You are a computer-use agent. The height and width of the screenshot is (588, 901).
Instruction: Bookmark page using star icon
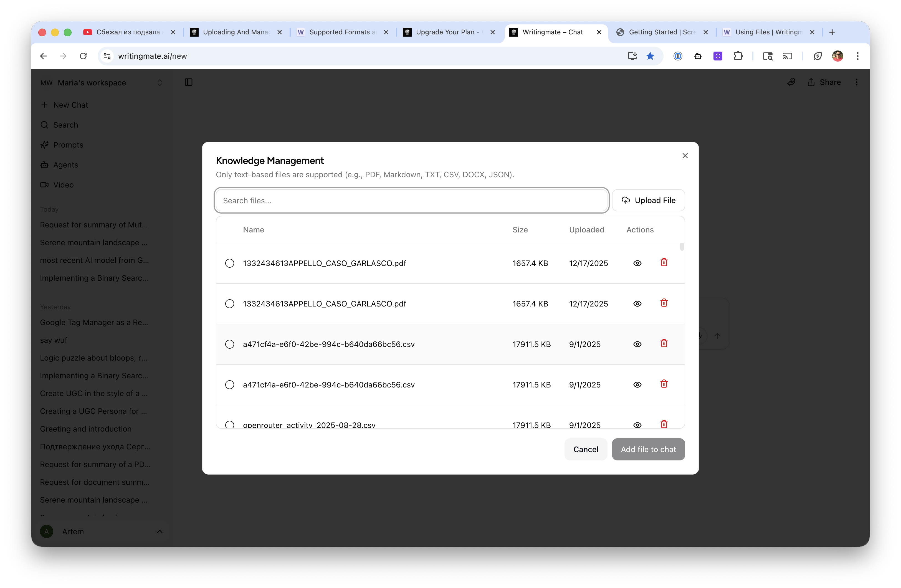(x=650, y=56)
